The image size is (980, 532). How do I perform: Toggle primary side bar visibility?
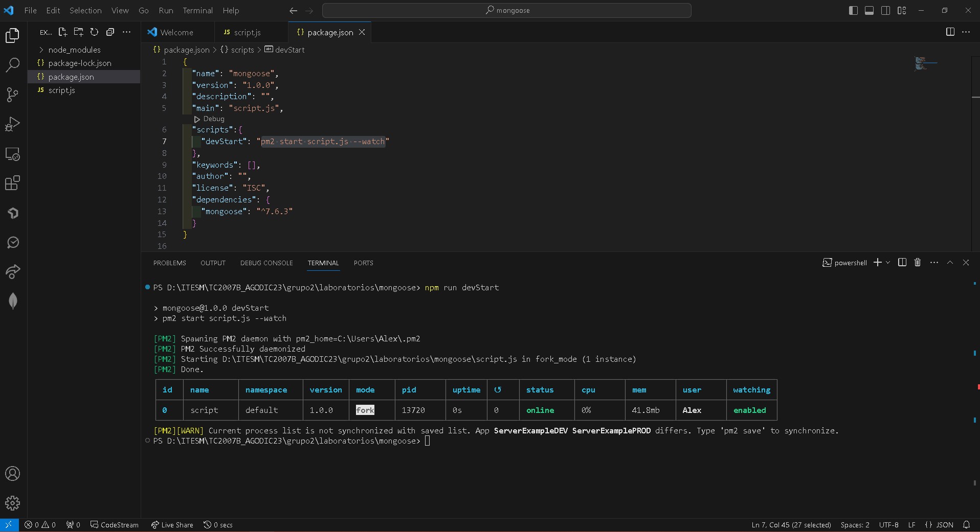tap(853, 10)
